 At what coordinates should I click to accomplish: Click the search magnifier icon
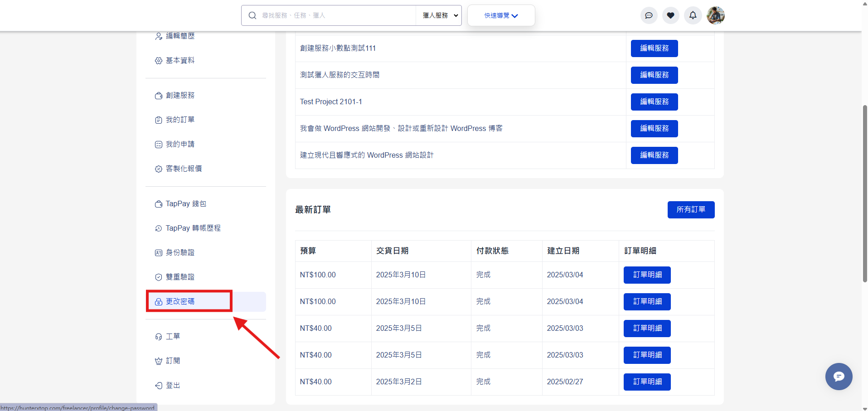252,15
